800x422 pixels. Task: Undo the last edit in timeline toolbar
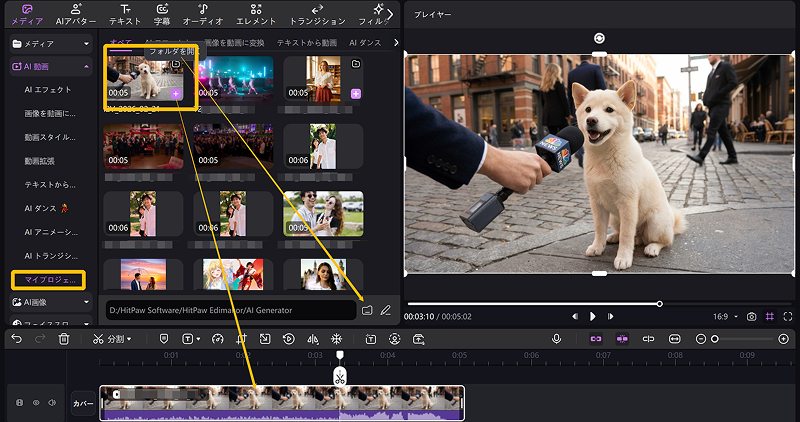click(x=16, y=339)
